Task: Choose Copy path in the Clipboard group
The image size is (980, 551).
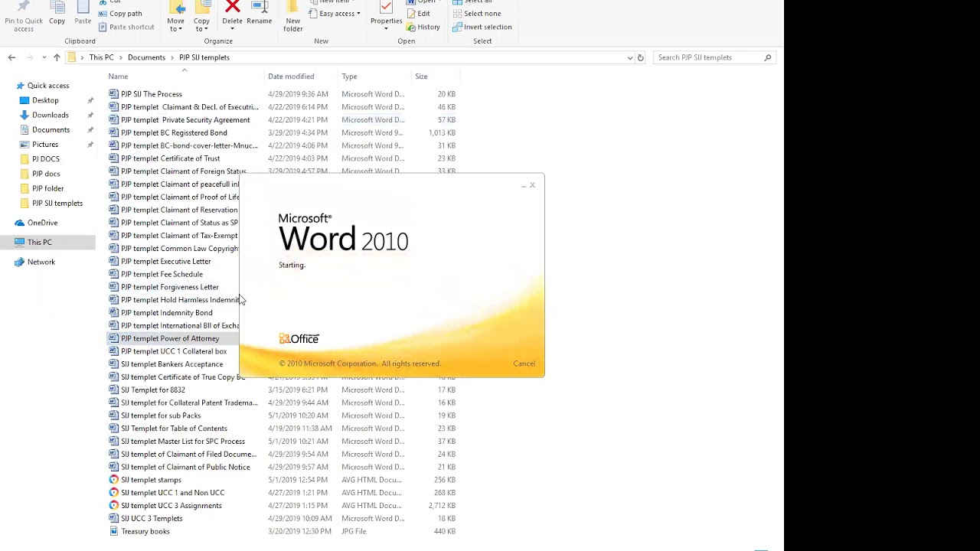Action: (120, 14)
